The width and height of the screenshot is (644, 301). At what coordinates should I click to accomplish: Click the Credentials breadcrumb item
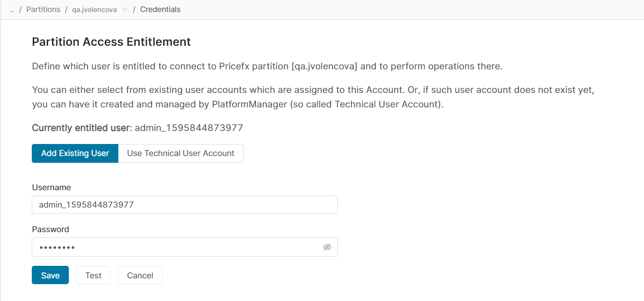coord(160,10)
